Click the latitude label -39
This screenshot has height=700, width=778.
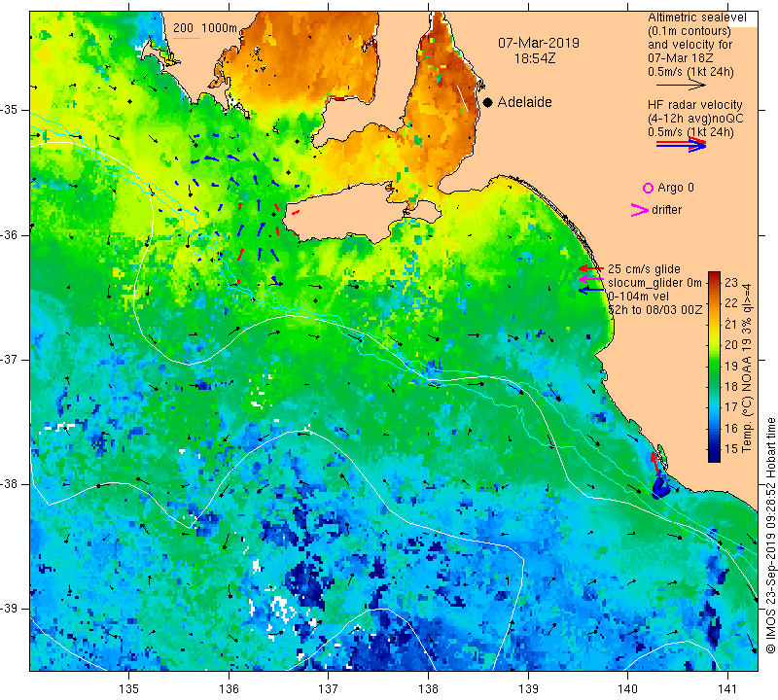[x=9, y=609]
